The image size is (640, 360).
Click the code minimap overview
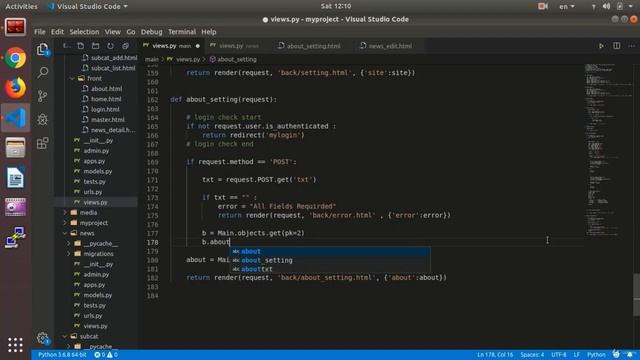tap(608, 150)
